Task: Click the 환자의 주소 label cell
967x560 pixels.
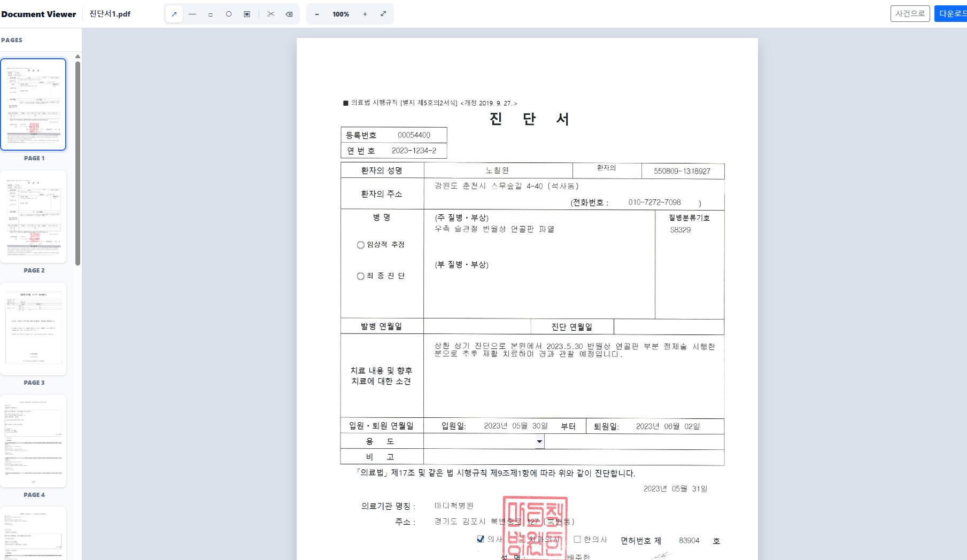Action: 382,193
